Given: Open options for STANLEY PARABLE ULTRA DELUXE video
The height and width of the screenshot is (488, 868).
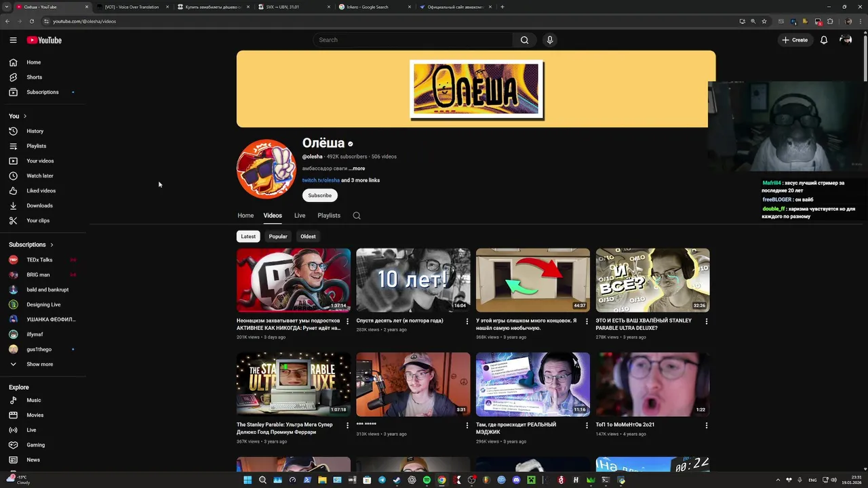Looking at the screenshot, I should 706,321.
